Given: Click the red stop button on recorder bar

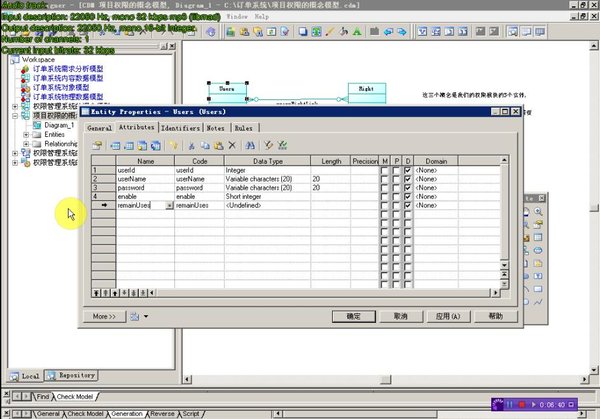Looking at the screenshot, I should 522,404.
